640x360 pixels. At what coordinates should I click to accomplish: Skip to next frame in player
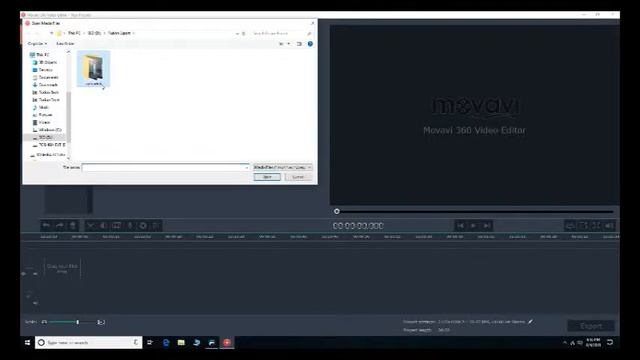pos(487,226)
